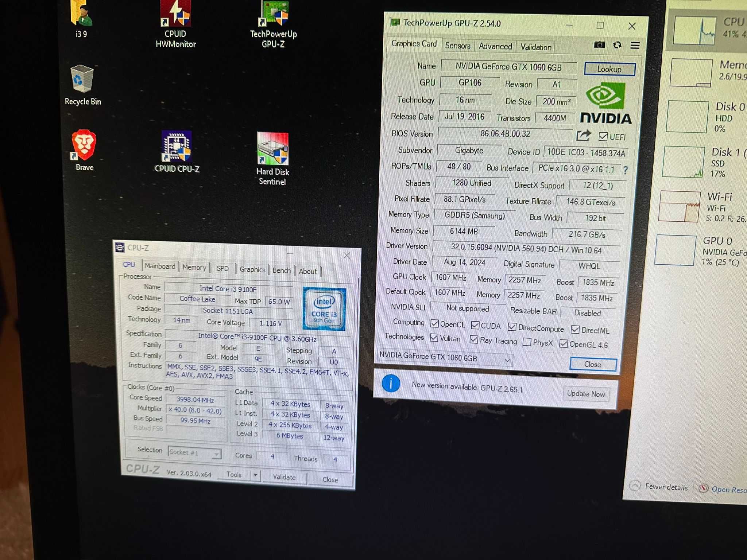Image resolution: width=747 pixels, height=560 pixels.
Task: Open the GPU-Z hamburger menu
Action: coord(635,45)
